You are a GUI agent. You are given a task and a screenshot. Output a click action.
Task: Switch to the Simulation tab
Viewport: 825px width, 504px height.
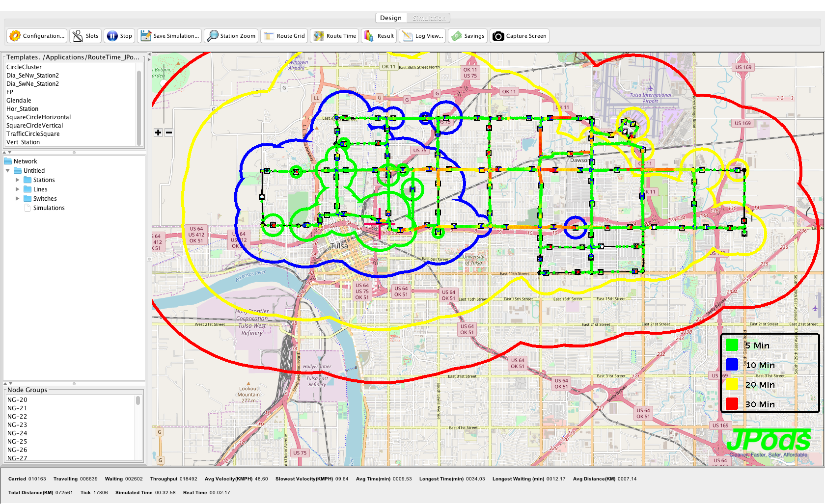429,18
